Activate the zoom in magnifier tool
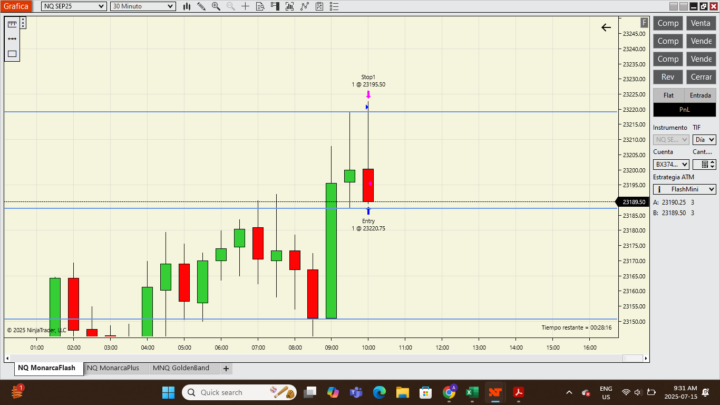The height and width of the screenshot is (405, 720). coord(216,6)
